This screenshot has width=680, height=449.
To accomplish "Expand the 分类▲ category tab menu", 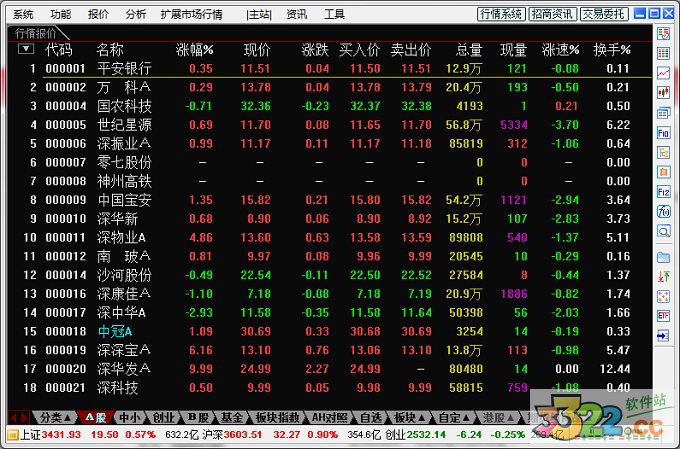I will pyautogui.click(x=56, y=418).
